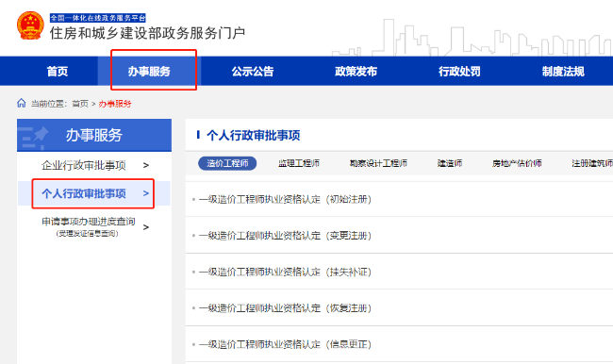
Task: Open 一级造价工程师执业资格认定（初始注册）
Action: (x=285, y=199)
